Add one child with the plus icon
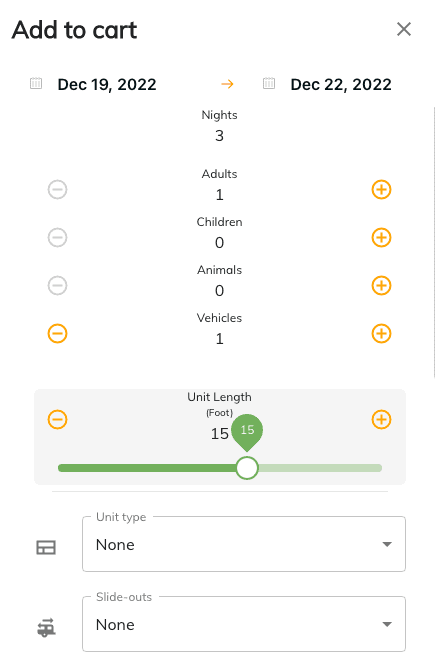Image resolution: width=435 pixels, height=668 pixels. pos(381,238)
